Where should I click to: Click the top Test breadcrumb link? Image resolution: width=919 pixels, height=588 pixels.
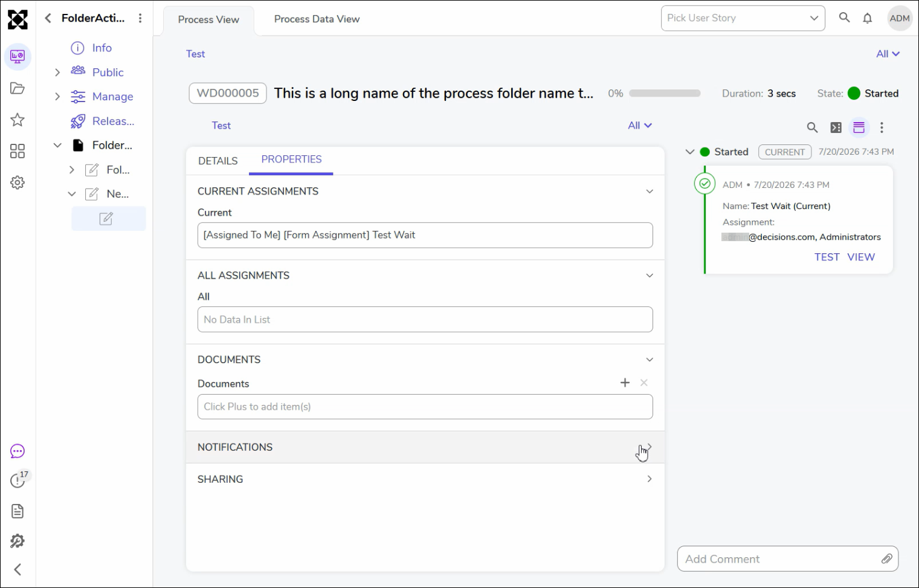[x=195, y=54]
